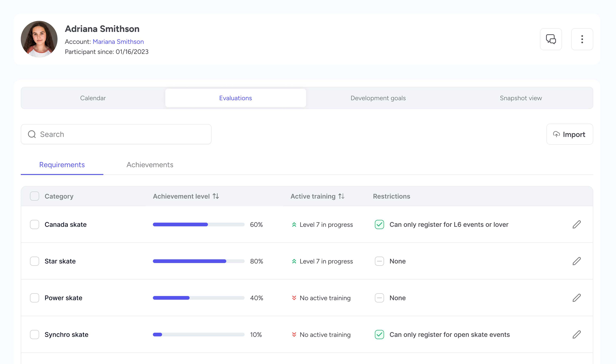Click the Canada skate progress bar

(x=198, y=224)
